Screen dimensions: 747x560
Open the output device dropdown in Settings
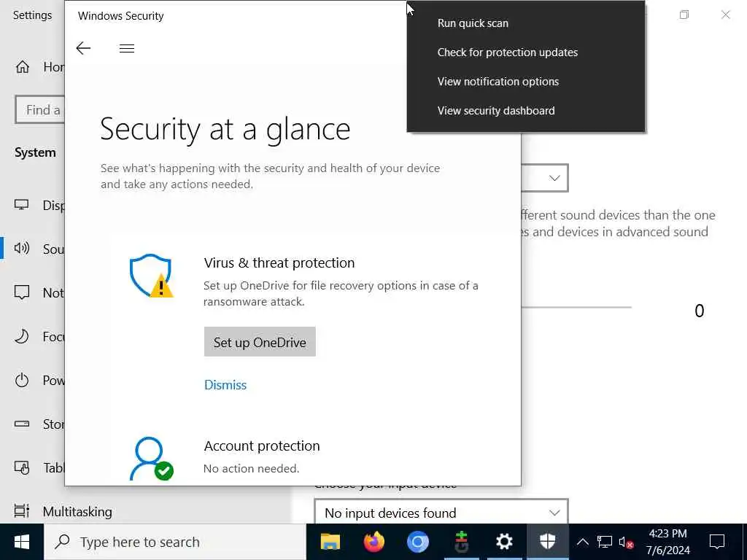click(545, 178)
